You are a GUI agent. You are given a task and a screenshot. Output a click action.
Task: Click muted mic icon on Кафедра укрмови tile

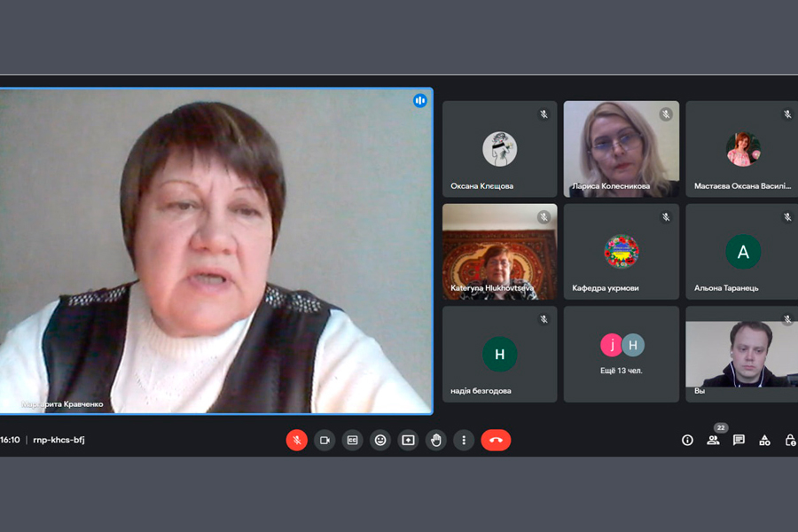click(x=666, y=217)
